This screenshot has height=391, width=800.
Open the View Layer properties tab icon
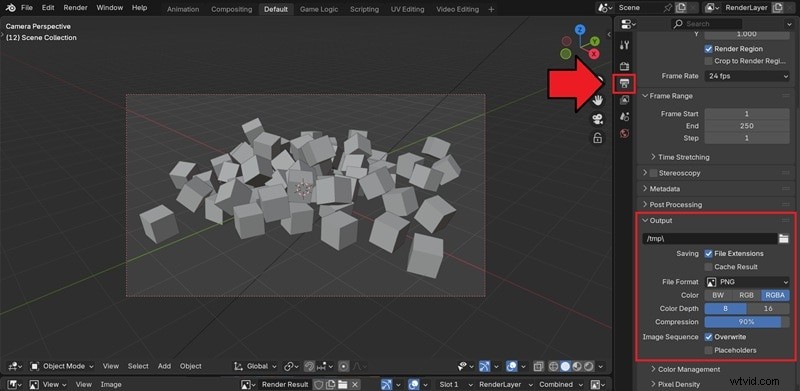(x=624, y=100)
